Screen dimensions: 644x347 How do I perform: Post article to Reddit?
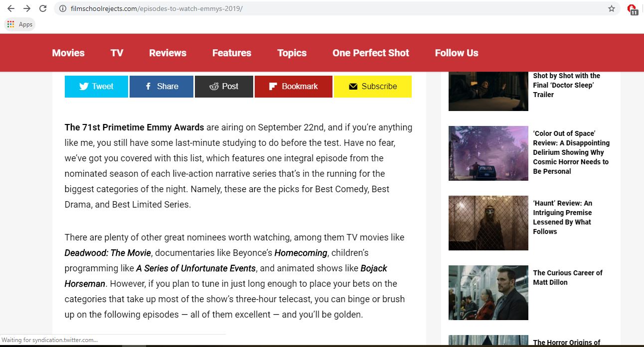point(224,86)
